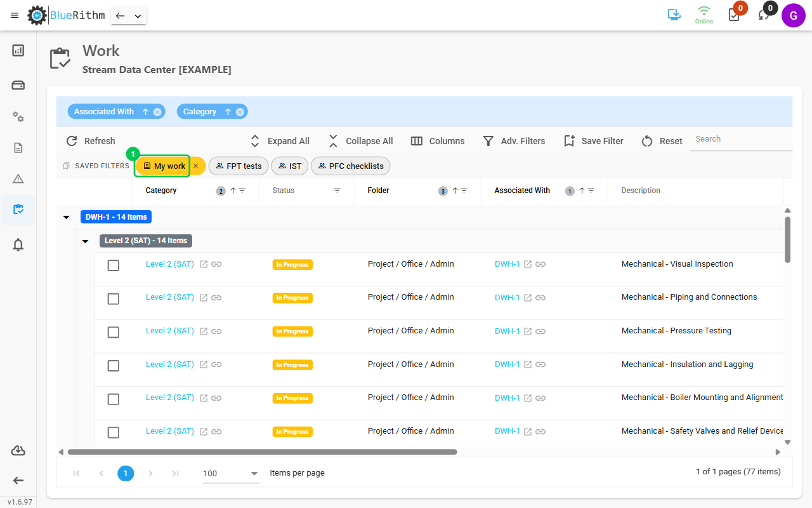The width and height of the screenshot is (812, 508).
Task: Click the horizontal scrollbar thumb
Action: click(262, 452)
